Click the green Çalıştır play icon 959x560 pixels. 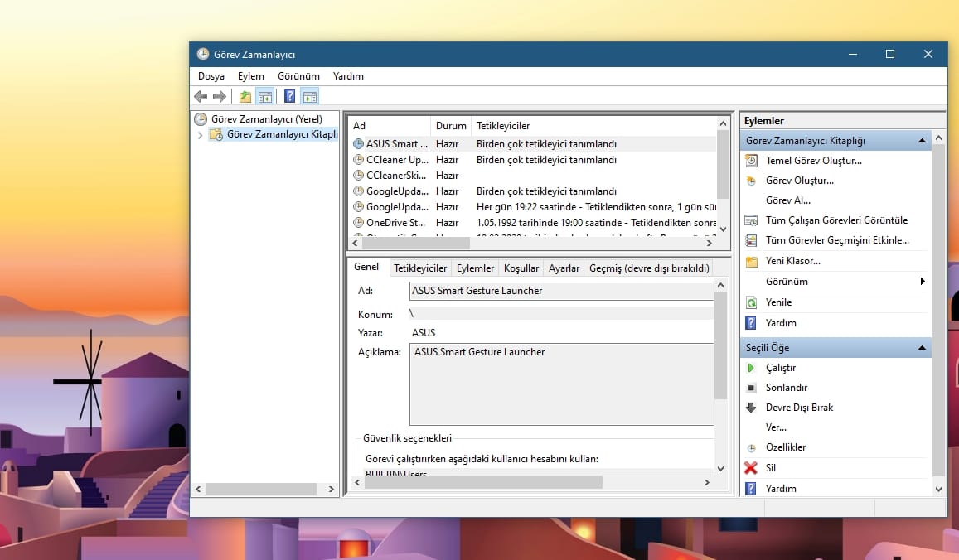point(751,368)
